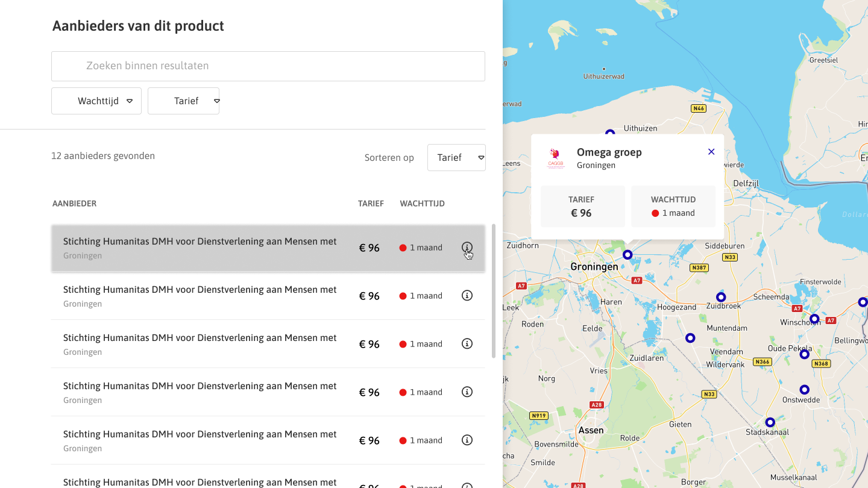Select the map marker next to Zuidbroek
The height and width of the screenshot is (488, 868).
point(720,297)
